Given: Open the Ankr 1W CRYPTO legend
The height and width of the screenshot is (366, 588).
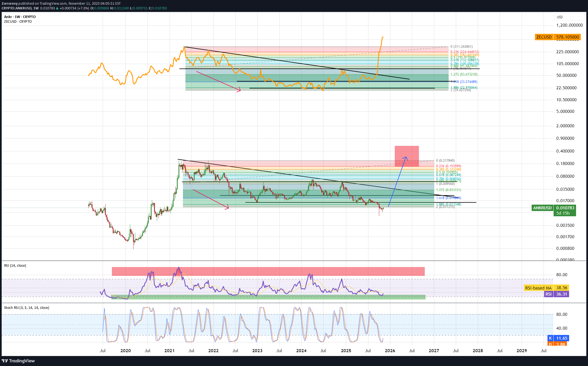Looking at the screenshot, I should 20,17.
